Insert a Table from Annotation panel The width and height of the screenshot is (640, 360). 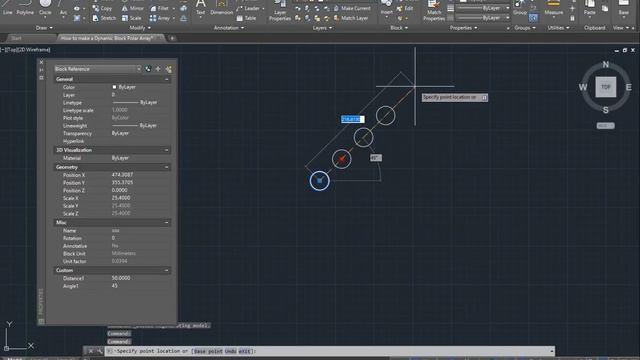pos(247,18)
